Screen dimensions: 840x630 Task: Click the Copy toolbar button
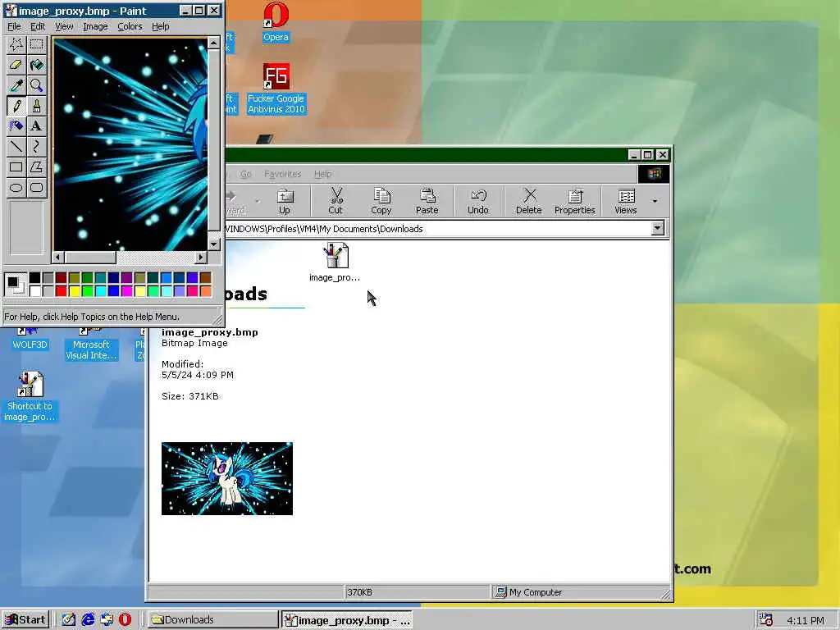tap(381, 201)
